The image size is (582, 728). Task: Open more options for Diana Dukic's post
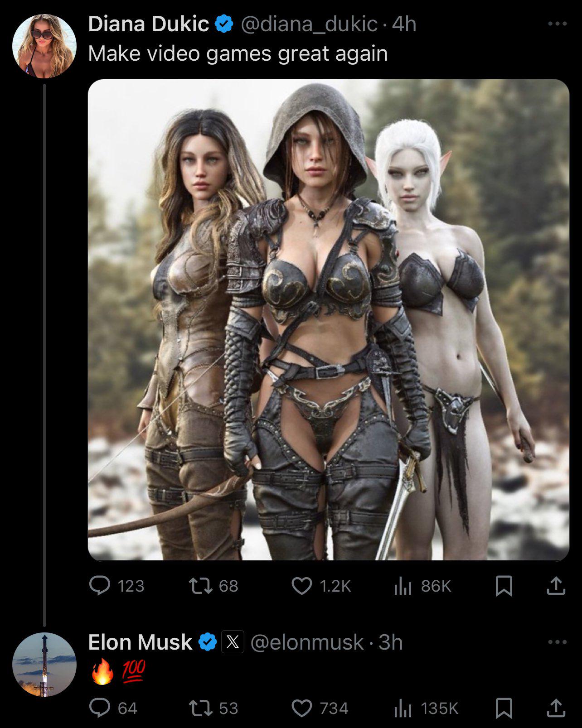point(557,24)
